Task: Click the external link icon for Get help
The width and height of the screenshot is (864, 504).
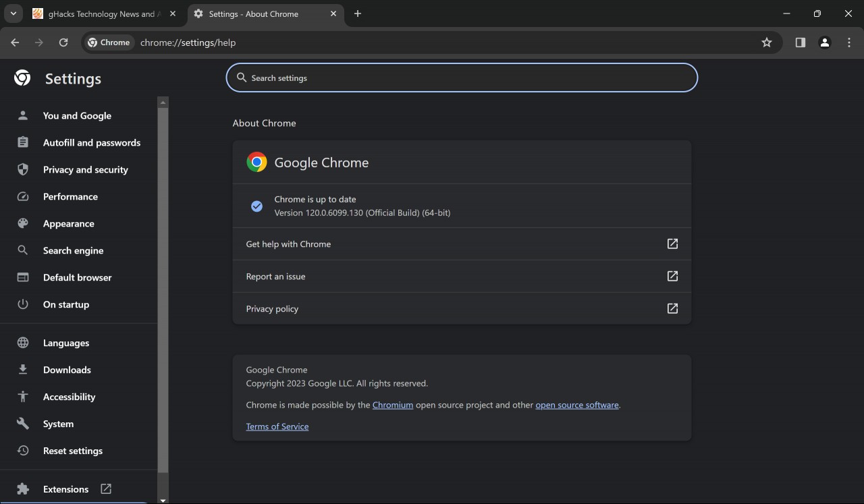Action: (x=672, y=244)
